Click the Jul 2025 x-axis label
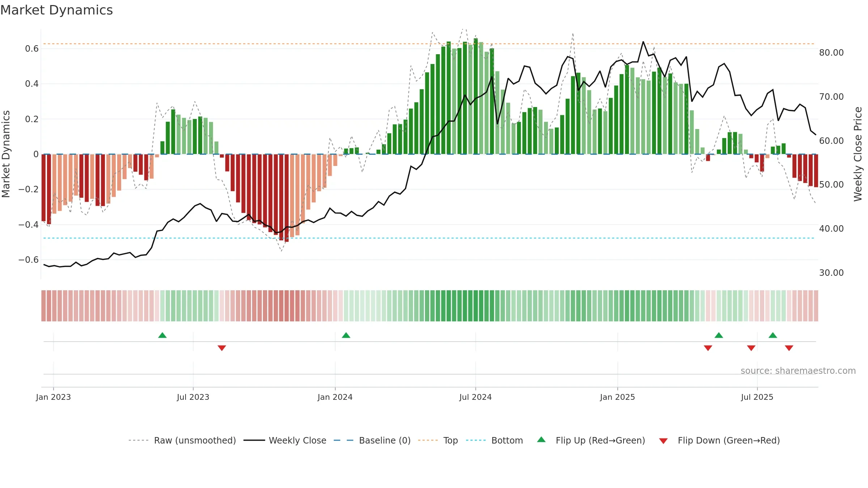The width and height of the screenshot is (868, 488). coord(757,397)
